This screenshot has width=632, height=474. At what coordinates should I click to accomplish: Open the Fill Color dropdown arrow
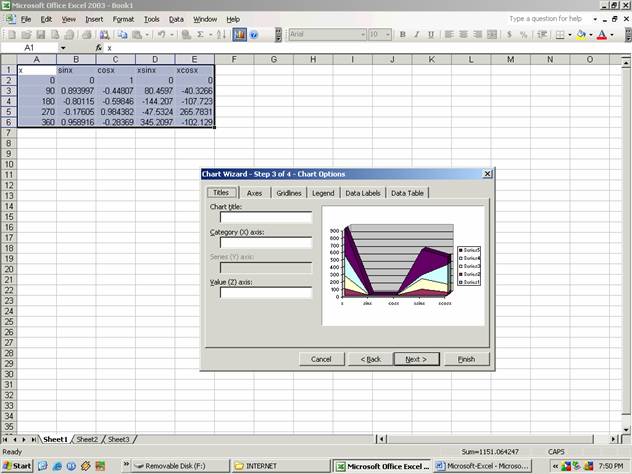pyautogui.click(x=591, y=35)
